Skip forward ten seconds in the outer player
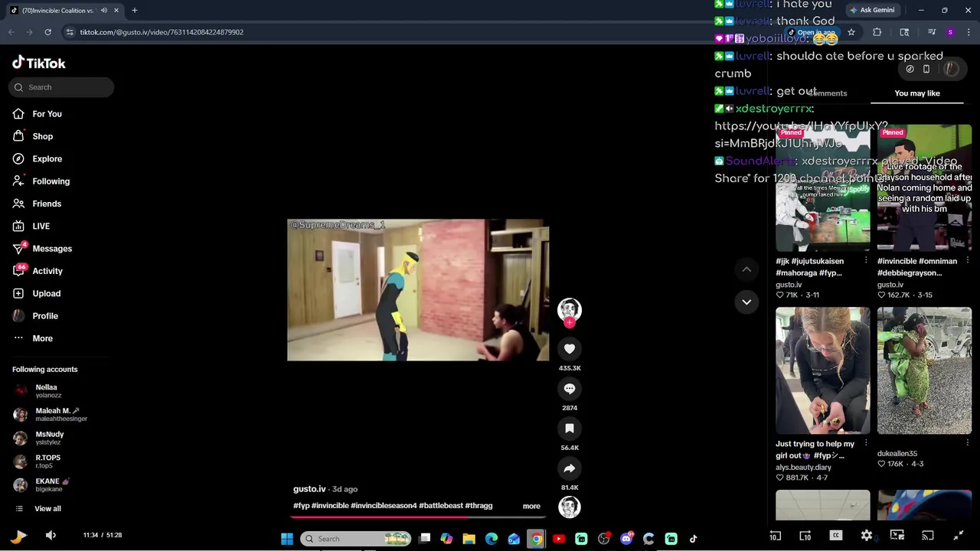Image resolution: width=980 pixels, height=551 pixels. [x=805, y=536]
